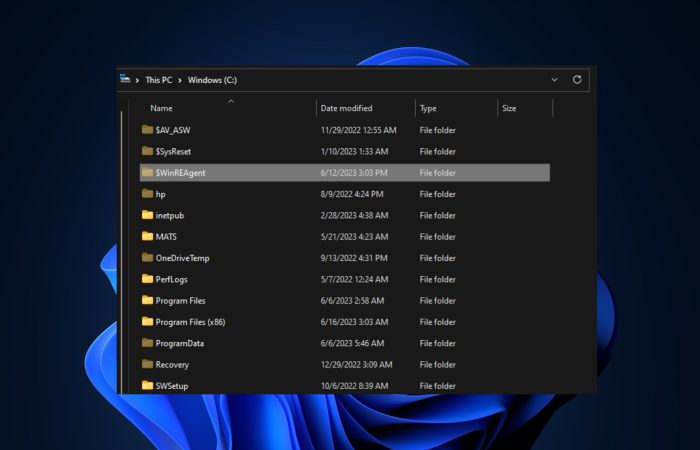Select the $WinREAgent folder name
This screenshot has height=450, width=700.
[180, 173]
